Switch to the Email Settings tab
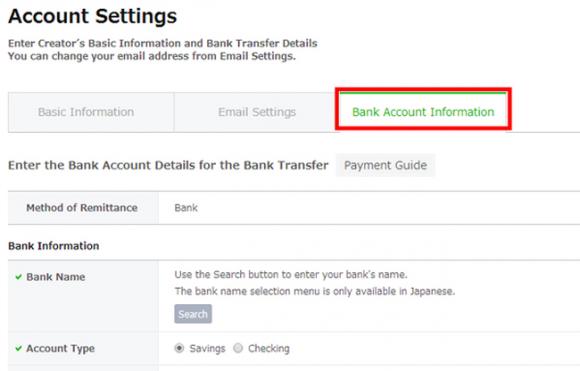Image resolution: width=580 pixels, height=371 pixels. click(x=257, y=112)
